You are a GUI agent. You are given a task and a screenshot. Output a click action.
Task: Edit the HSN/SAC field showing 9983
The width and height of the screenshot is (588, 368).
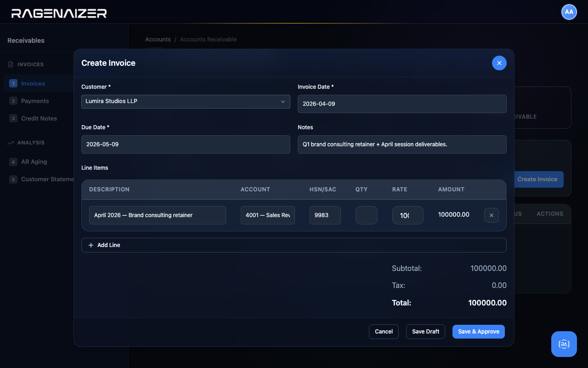click(x=325, y=215)
